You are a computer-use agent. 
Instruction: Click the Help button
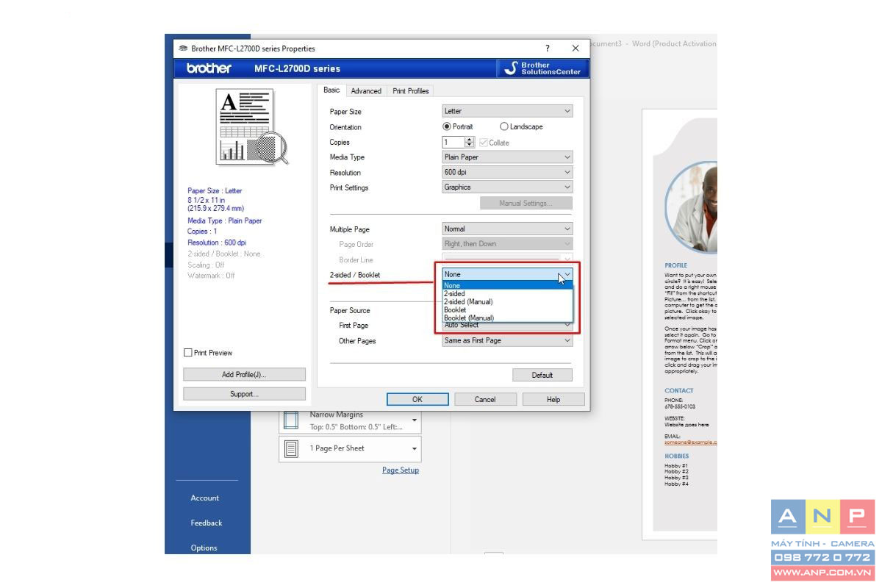click(x=553, y=399)
